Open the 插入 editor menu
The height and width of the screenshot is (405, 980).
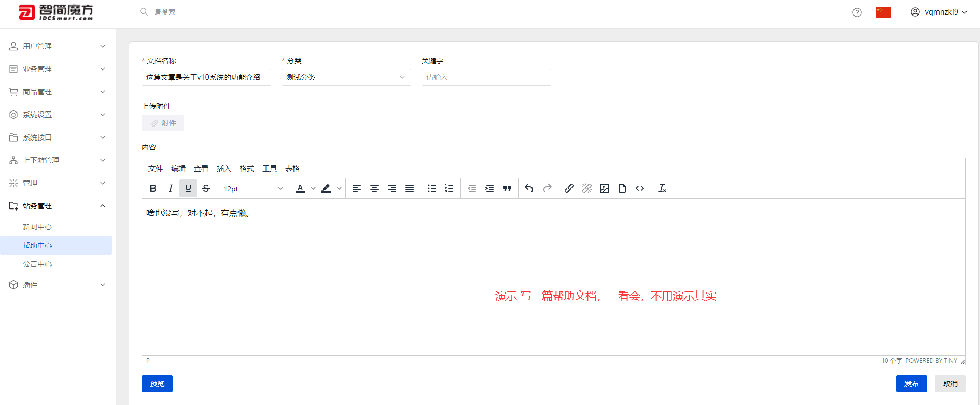click(x=224, y=169)
